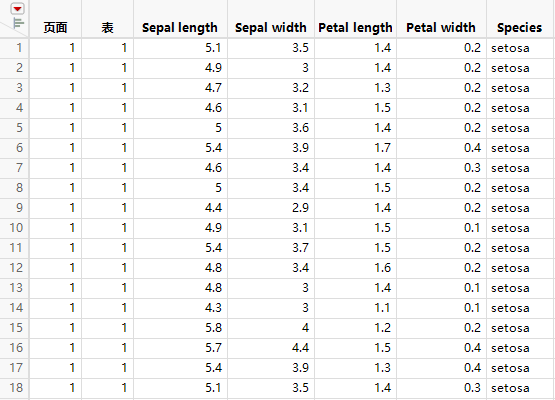The width and height of the screenshot is (555, 400).
Task: Click Petal length cell 1.7 in row 6
Action: [x=355, y=148]
